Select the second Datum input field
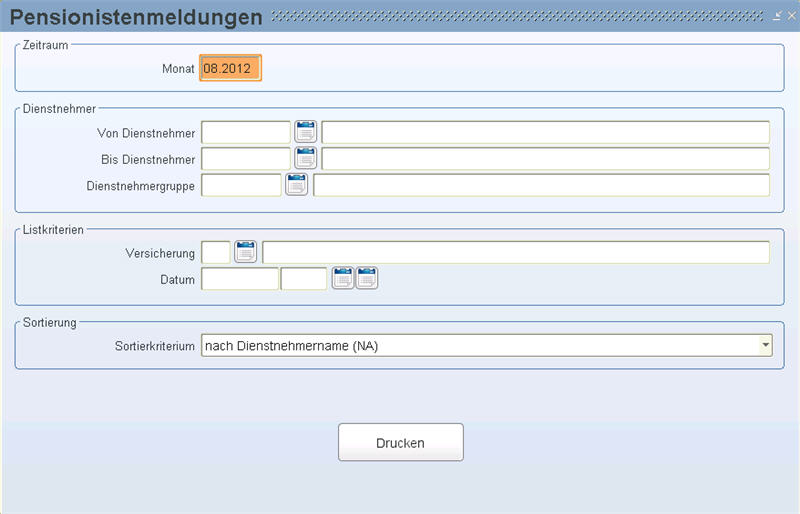Screen dimensions: 800x514 304,278
